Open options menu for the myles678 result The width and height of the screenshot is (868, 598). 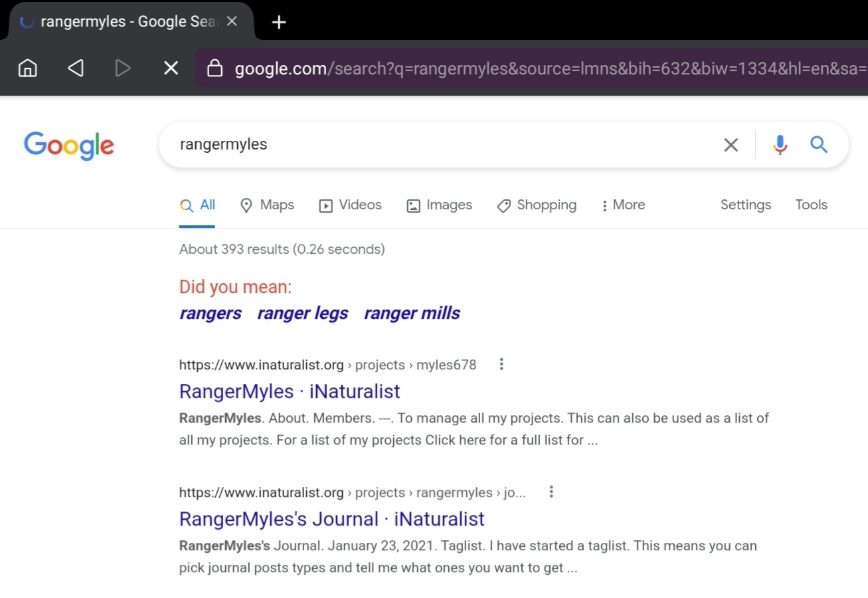click(501, 364)
